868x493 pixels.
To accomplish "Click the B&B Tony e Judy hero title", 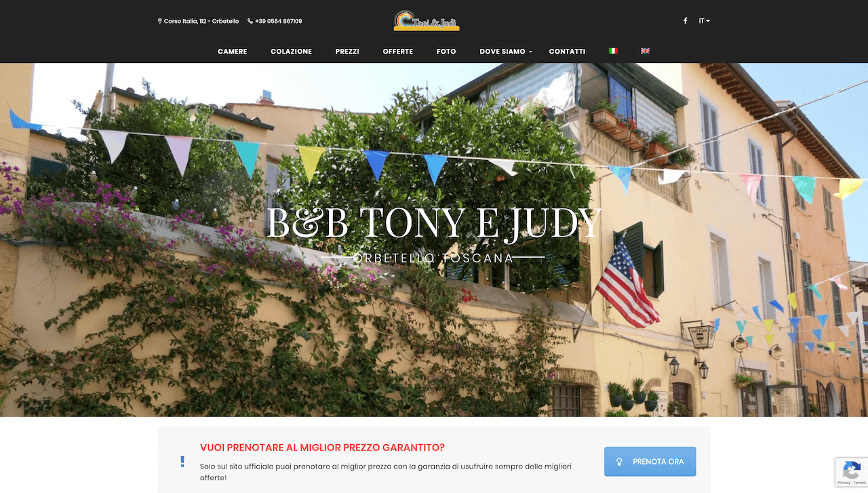I will [435, 222].
